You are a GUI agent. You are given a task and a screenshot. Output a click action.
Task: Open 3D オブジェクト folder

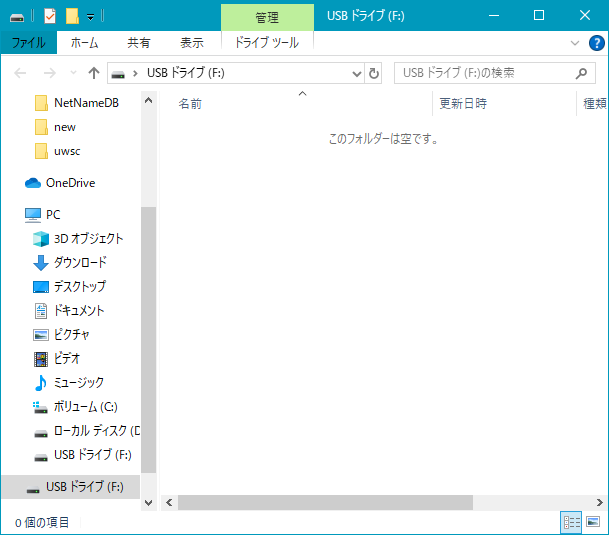78,239
